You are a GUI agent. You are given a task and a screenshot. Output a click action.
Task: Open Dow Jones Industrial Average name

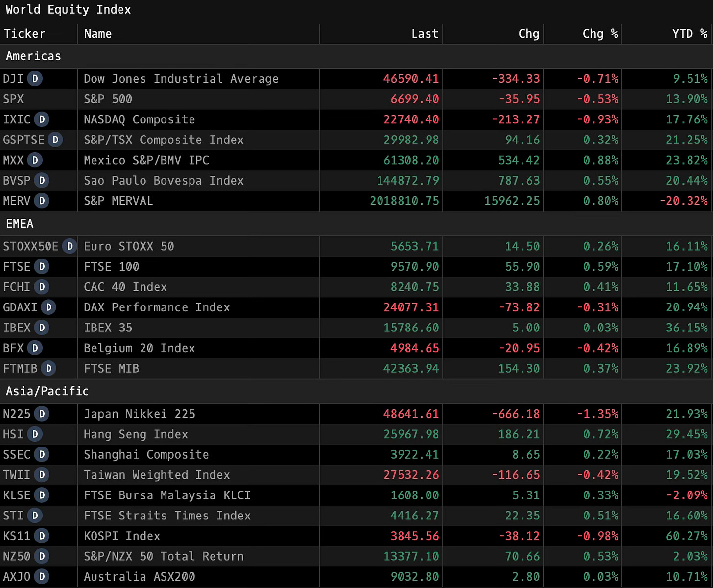tap(181, 79)
